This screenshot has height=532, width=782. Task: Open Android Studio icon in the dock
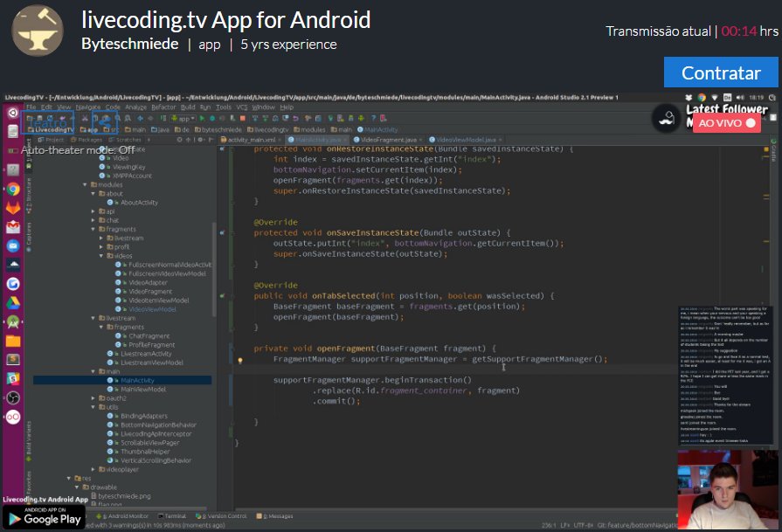[x=13, y=321]
